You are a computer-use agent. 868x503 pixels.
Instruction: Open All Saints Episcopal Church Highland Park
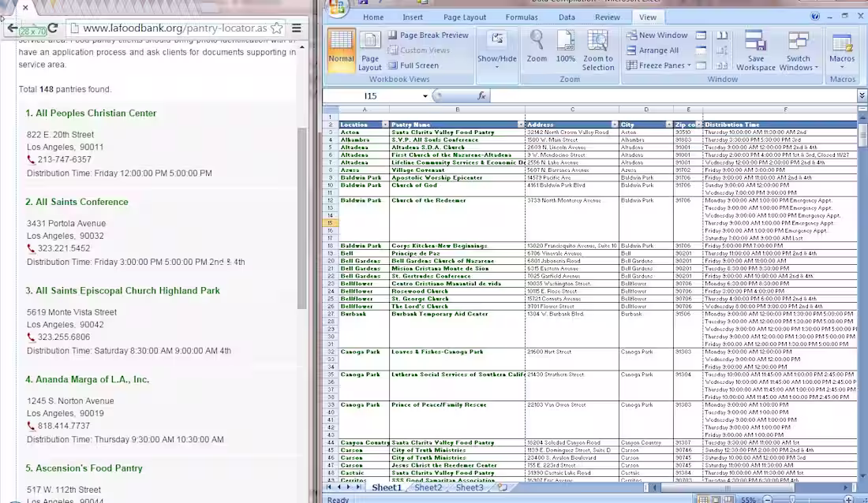(x=128, y=290)
